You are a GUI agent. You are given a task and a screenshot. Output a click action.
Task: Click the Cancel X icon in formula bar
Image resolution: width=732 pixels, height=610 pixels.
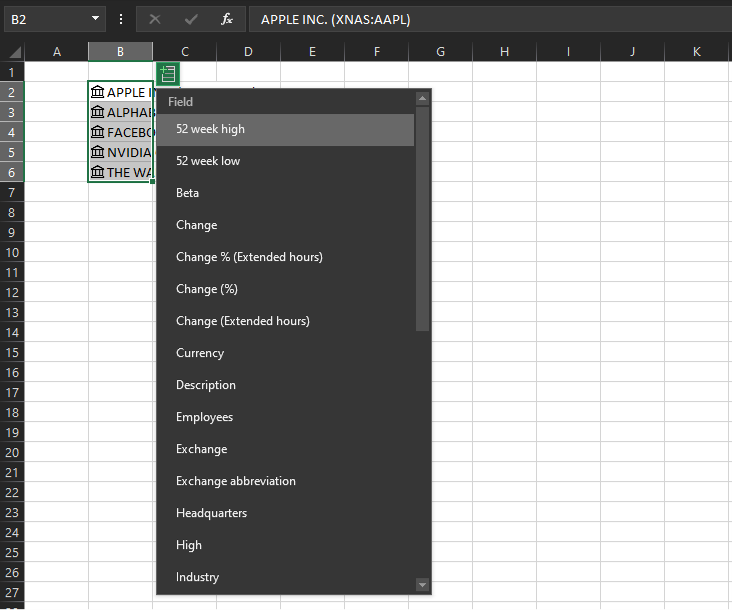155,19
